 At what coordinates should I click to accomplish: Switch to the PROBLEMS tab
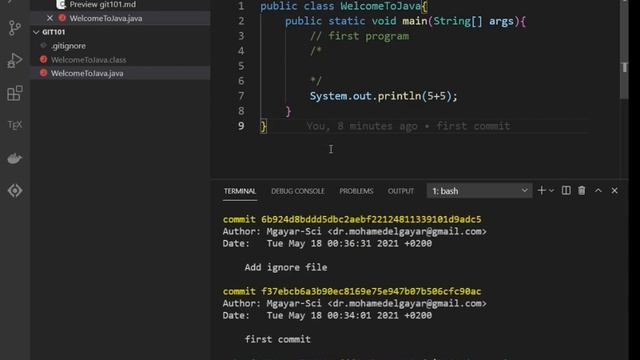click(x=356, y=191)
